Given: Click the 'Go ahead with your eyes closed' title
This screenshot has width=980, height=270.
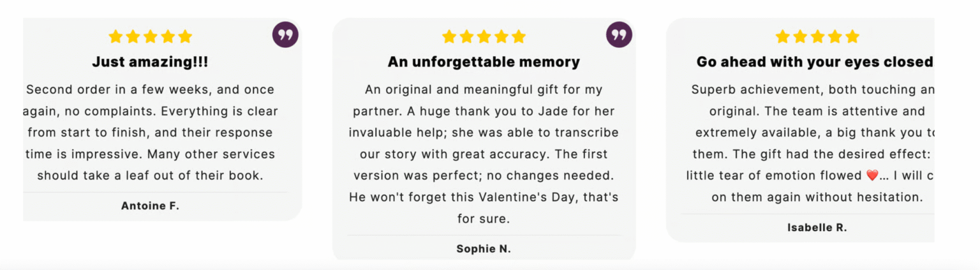Looking at the screenshot, I should tap(815, 62).
